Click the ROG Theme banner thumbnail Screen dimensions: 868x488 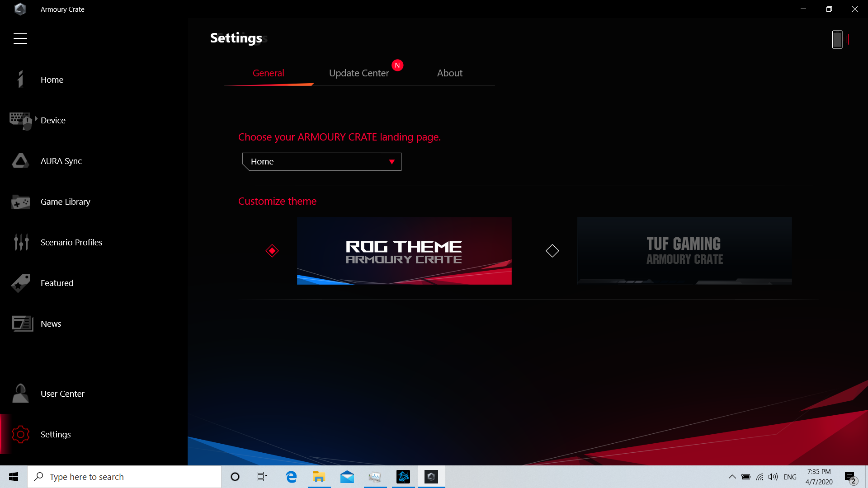point(404,251)
